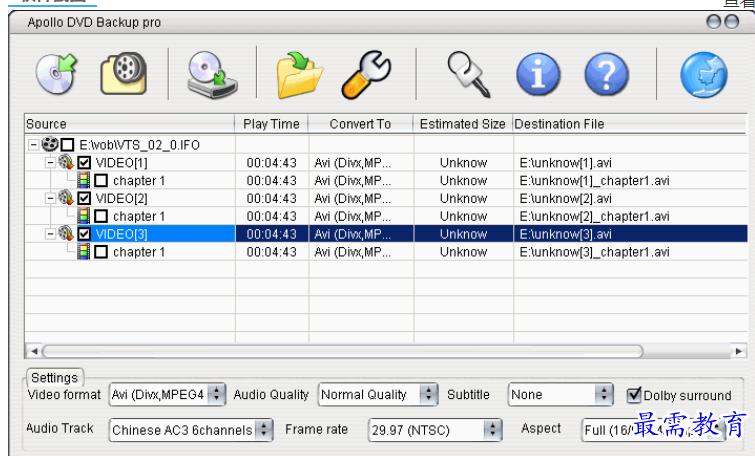Uncheck the VIDEO[3] checkbox
Viewport: 755px width, 456px height.
[84, 234]
